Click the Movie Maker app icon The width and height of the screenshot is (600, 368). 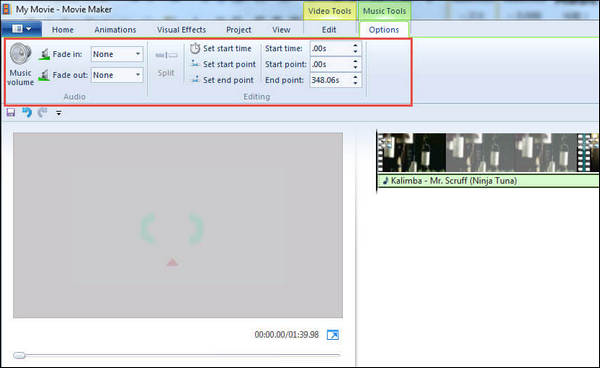point(6,9)
